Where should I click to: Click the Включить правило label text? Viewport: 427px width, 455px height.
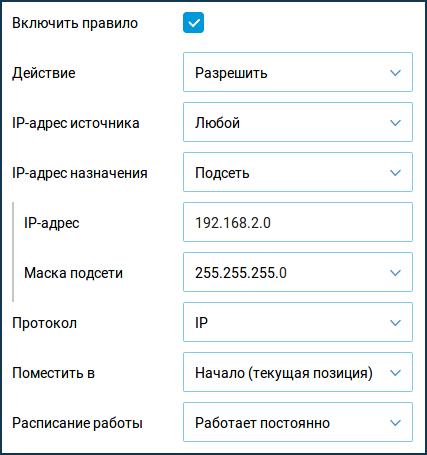click(75, 23)
